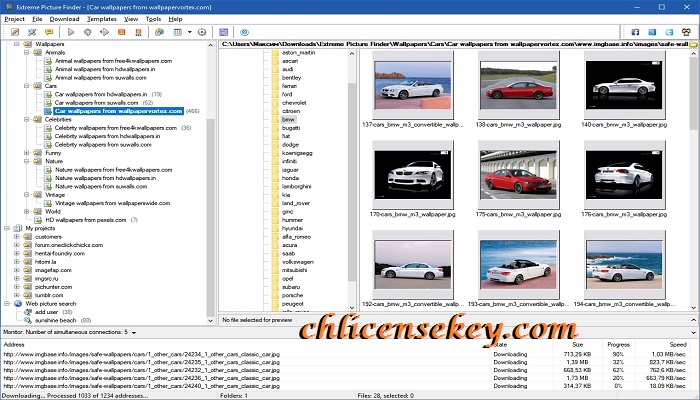Viewport: 700px width, 400px height.
Task: Open simultaneous connections dropdown arrow
Action: [x=133, y=333]
